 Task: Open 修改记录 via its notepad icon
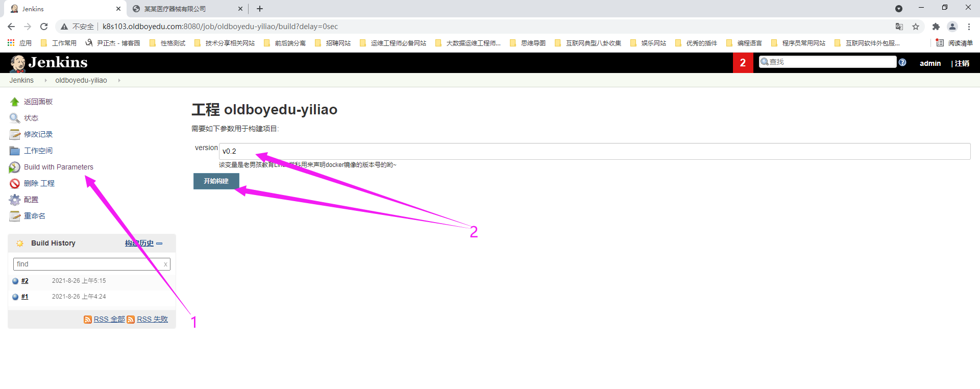[x=15, y=135]
